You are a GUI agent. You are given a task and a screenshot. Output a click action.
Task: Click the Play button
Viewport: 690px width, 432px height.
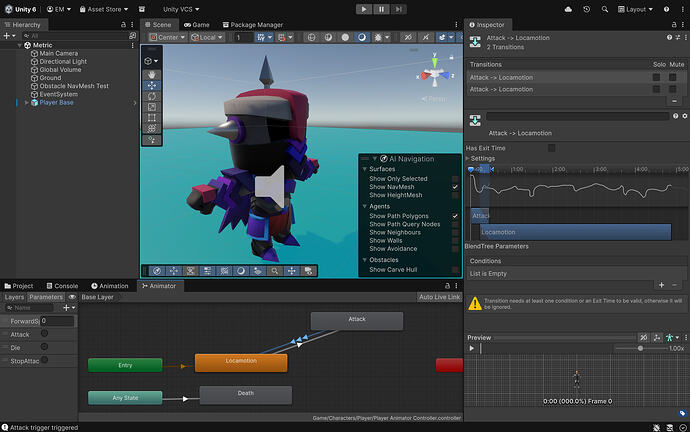point(363,9)
